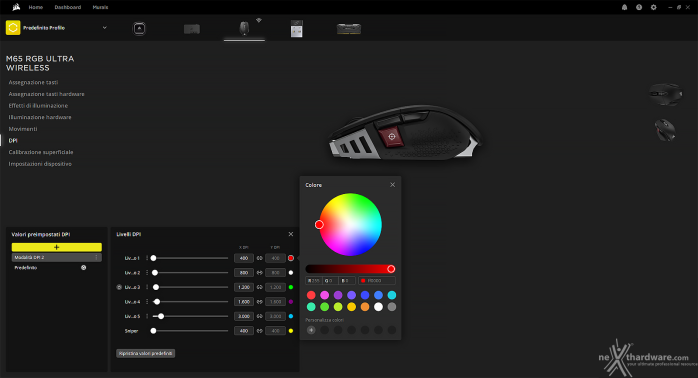
Task: Open the Home menu
Action: 36,7
